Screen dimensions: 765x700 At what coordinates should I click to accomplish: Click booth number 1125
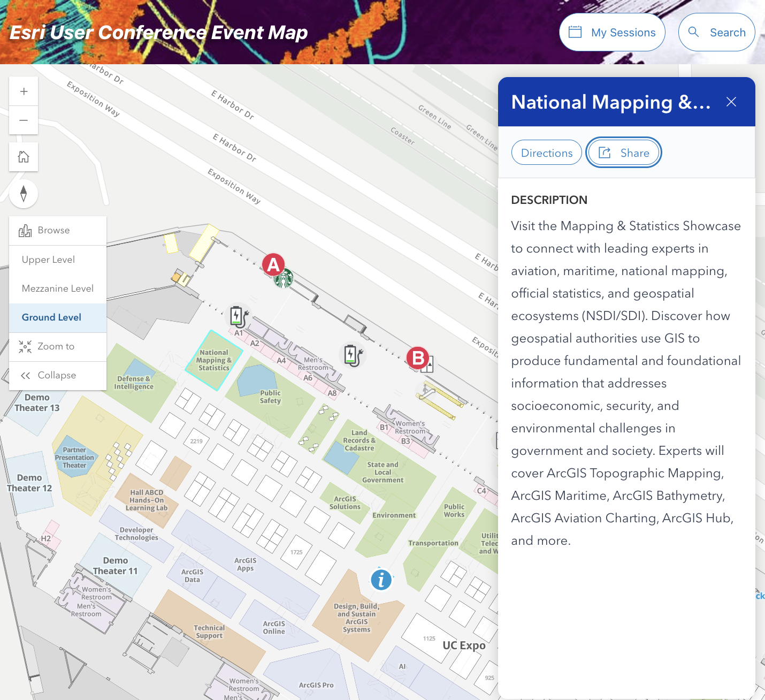click(429, 638)
